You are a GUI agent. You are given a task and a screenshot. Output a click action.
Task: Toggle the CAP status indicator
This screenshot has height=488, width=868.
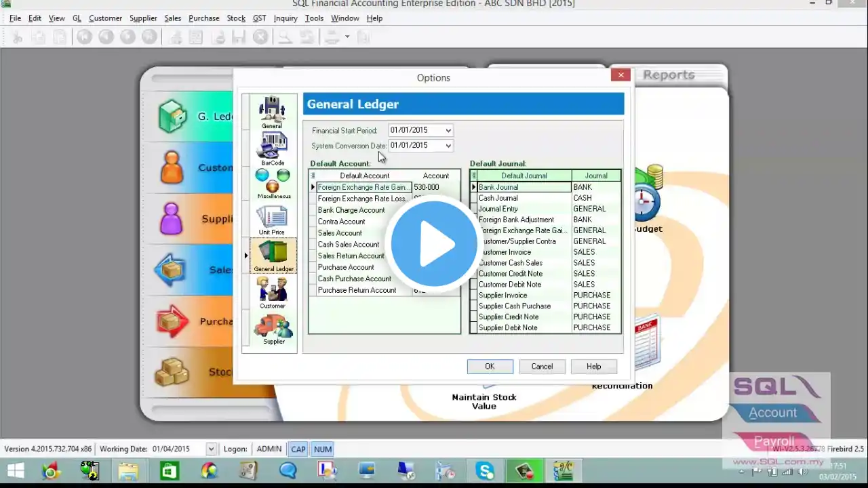[298, 449]
